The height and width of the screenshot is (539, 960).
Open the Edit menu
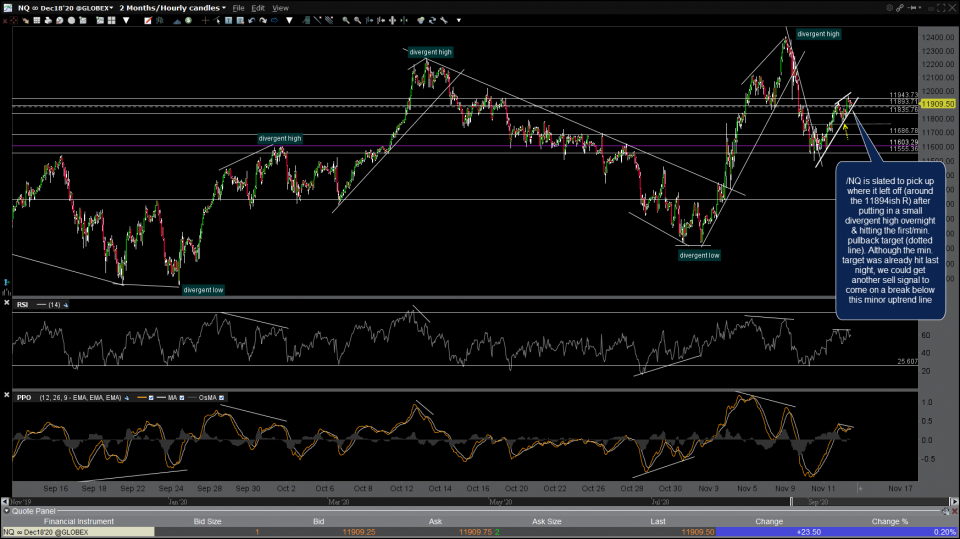pyautogui.click(x=258, y=8)
